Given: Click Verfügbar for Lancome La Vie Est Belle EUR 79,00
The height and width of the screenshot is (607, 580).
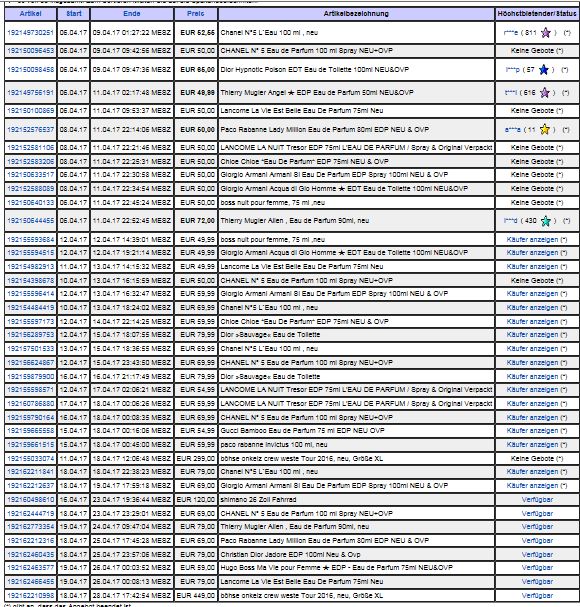Looking at the screenshot, I should [x=537, y=581].
